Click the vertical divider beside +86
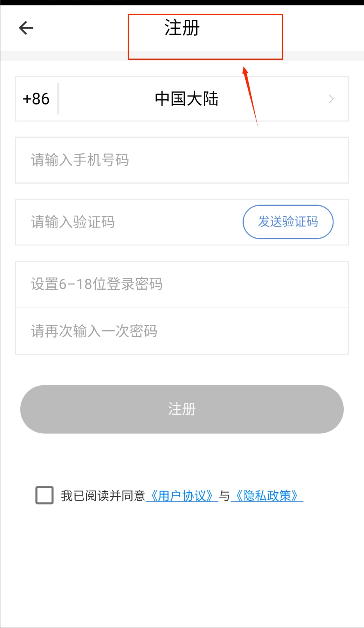Screen dimensions: 364x628 click(58, 99)
